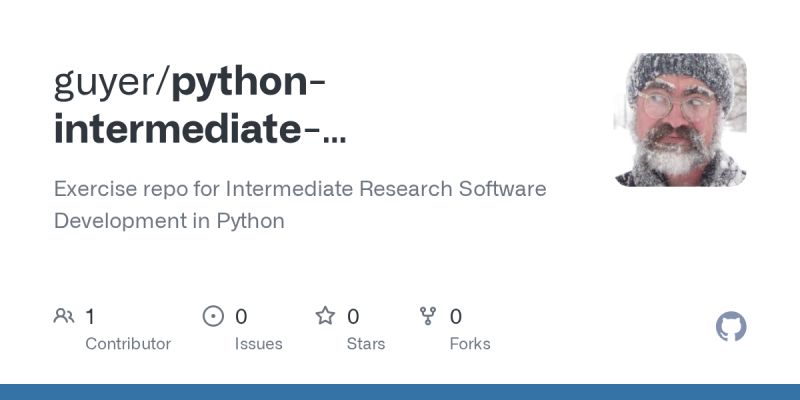Screen dimensions: 800x400
Task: Click the 'Stars' label
Action: pyautogui.click(x=366, y=344)
